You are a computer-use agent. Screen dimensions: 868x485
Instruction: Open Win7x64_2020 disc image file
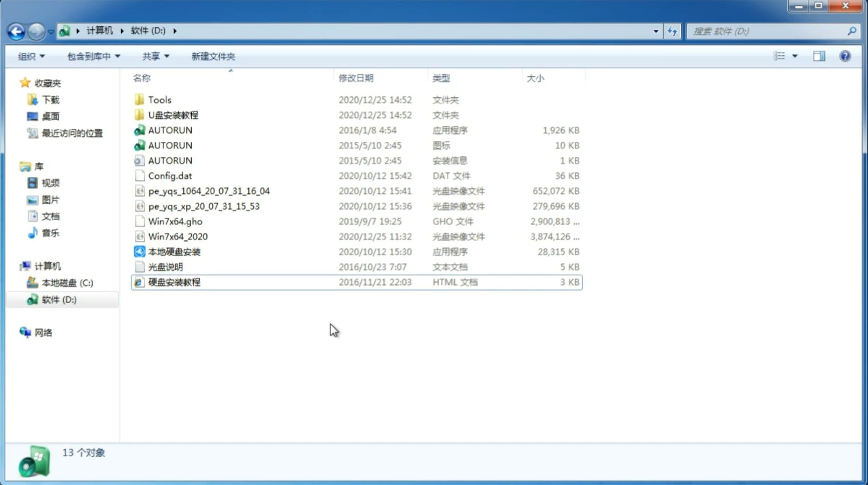click(x=177, y=236)
